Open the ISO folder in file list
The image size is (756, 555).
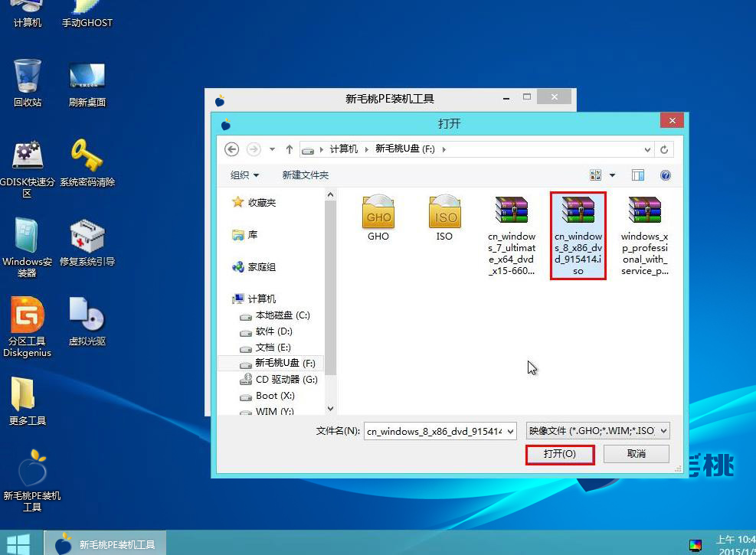(x=444, y=217)
